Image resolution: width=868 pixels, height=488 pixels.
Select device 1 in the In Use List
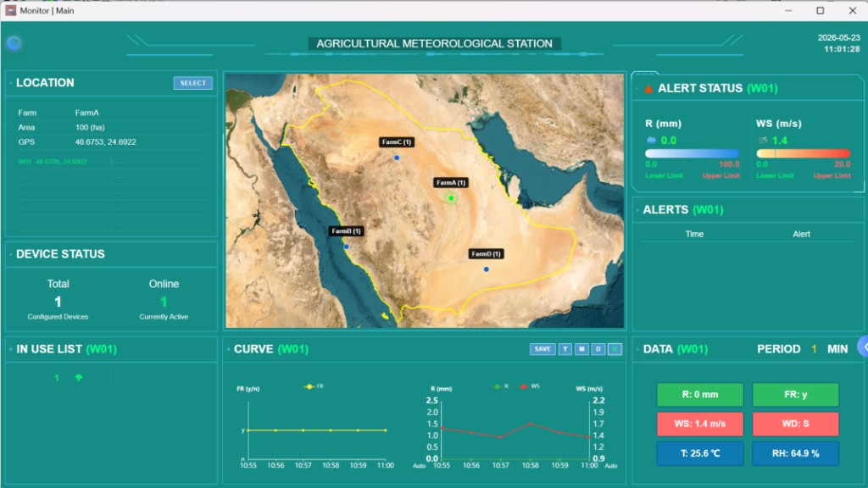click(57, 378)
